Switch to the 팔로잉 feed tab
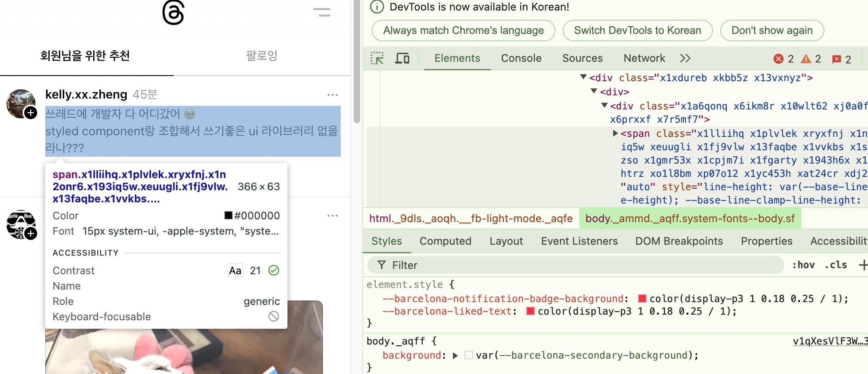Image resolution: width=868 pixels, height=374 pixels. coord(262,55)
